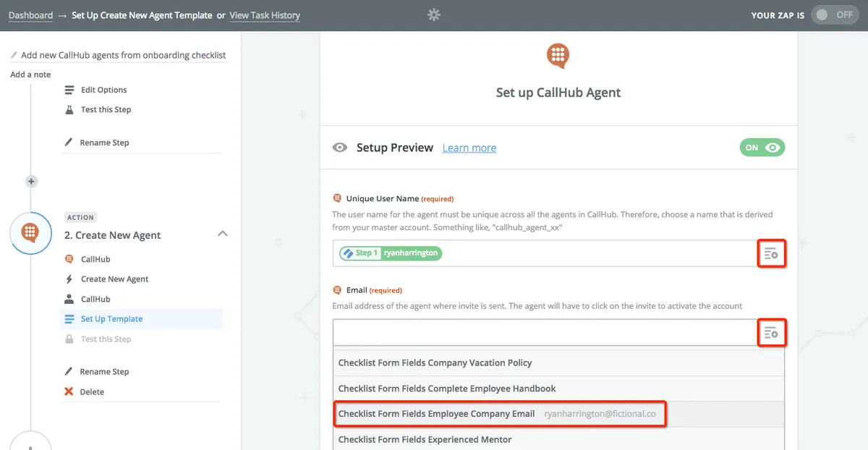This screenshot has height=450, width=868.
Task: Click the red Delete X icon
Action: 69,391
